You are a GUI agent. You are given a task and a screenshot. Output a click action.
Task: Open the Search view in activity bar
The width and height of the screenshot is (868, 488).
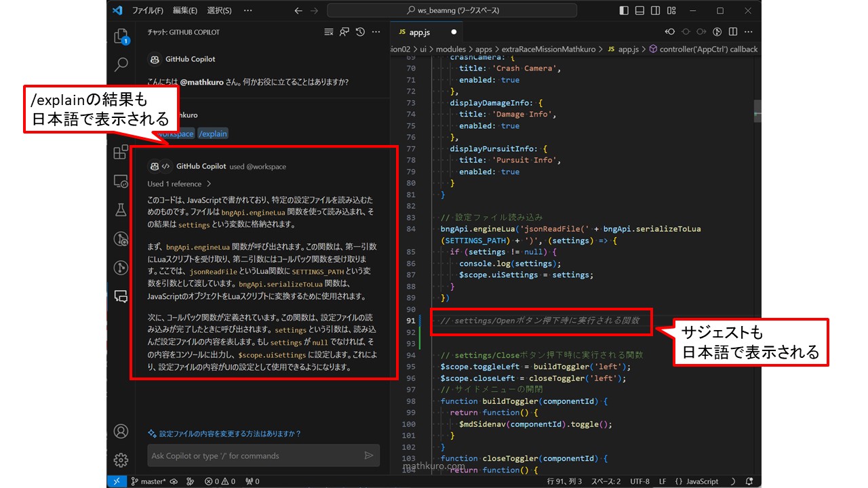(x=121, y=64)
